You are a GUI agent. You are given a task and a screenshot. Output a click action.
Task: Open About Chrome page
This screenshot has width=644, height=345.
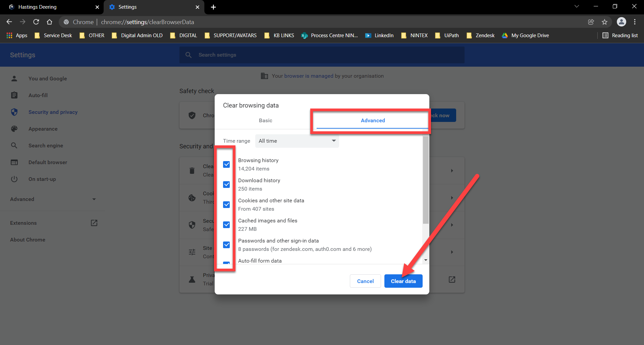[x=28, y=239]
